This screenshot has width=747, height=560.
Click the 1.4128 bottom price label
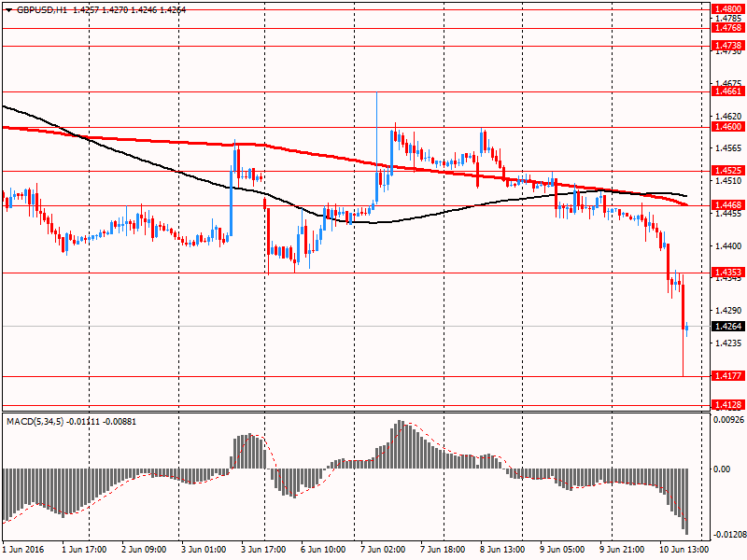click(x=727, y=404)
